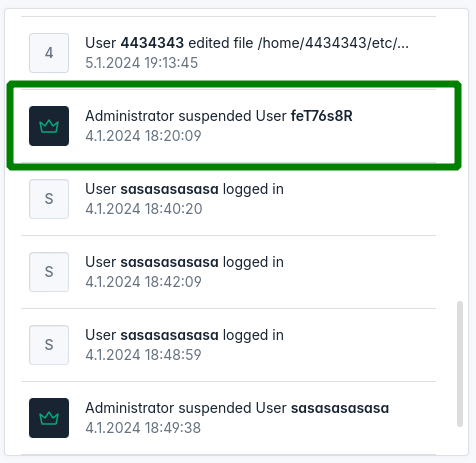This screenshot has height=463, width=476.
Task: Click the "4" avatar for user 4434343
Action: click(x=49, y=53)
